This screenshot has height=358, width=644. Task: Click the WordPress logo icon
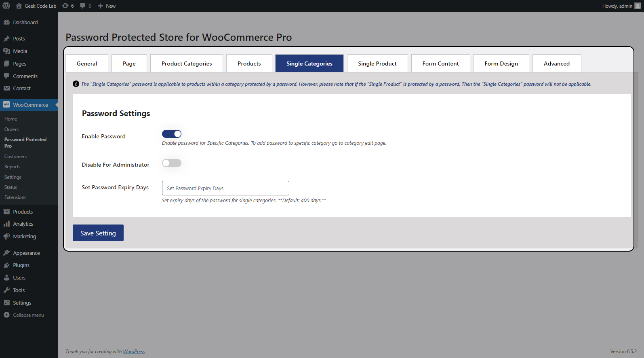6,6
